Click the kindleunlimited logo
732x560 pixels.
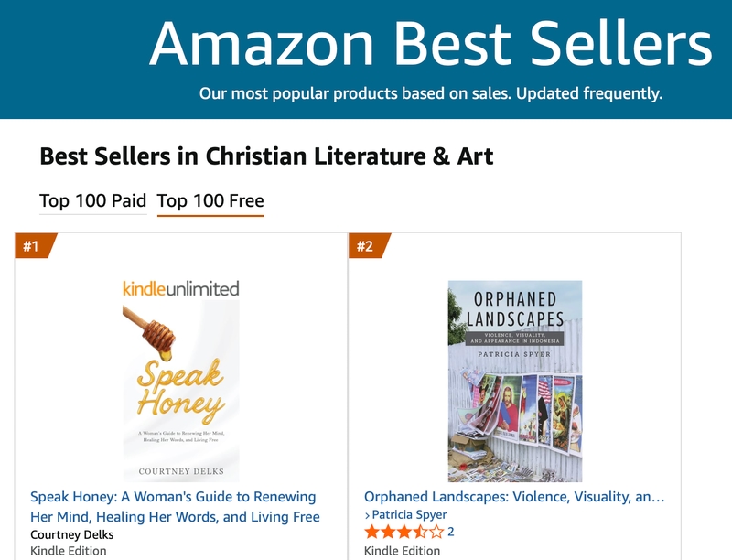tap(181, 288)
